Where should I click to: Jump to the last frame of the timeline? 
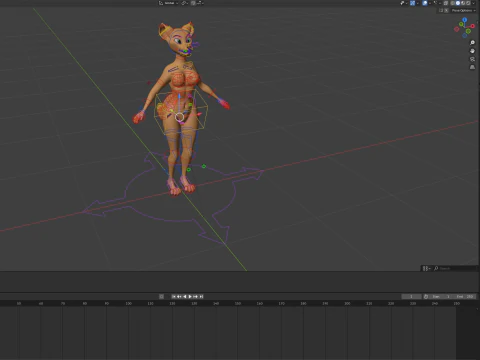(x=201, y=296)
